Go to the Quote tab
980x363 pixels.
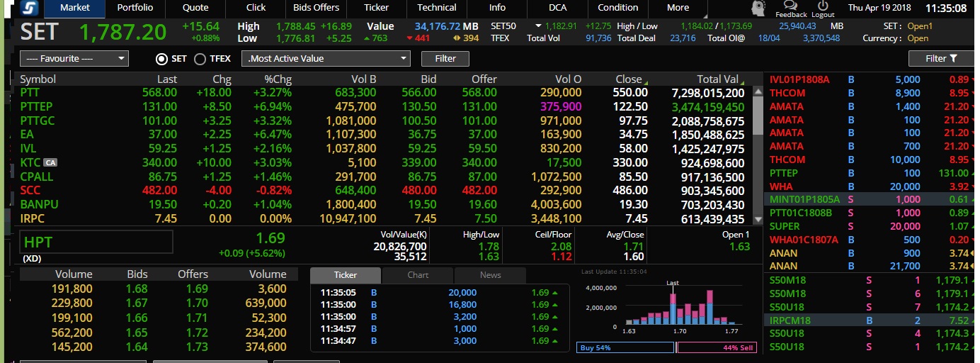click(x=195, y=8)
